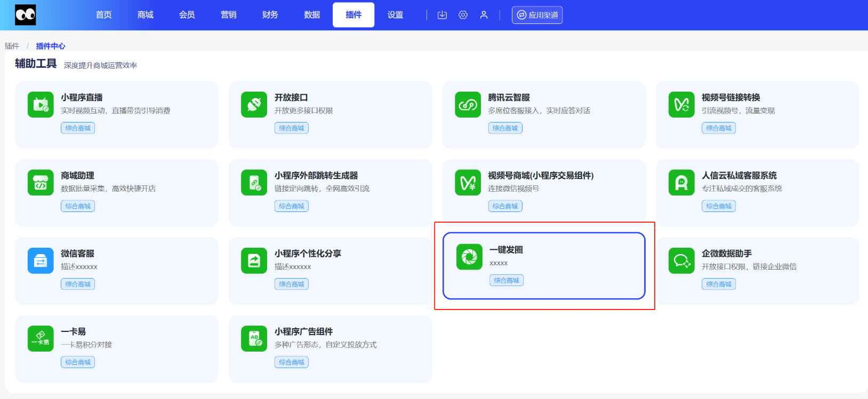Click the settings gear icon in header
Screen dimensions: 868x399
[463, 15]
